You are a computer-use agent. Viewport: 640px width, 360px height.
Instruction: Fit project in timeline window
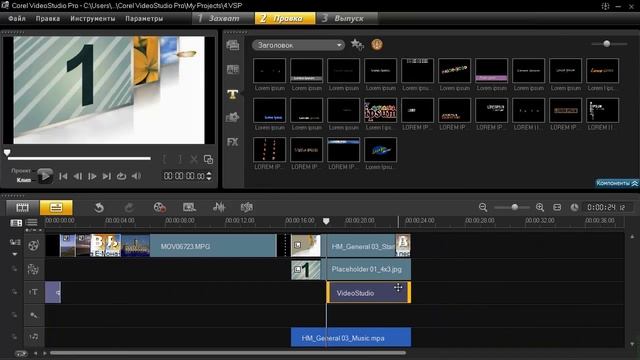click(x=557, y=207)
